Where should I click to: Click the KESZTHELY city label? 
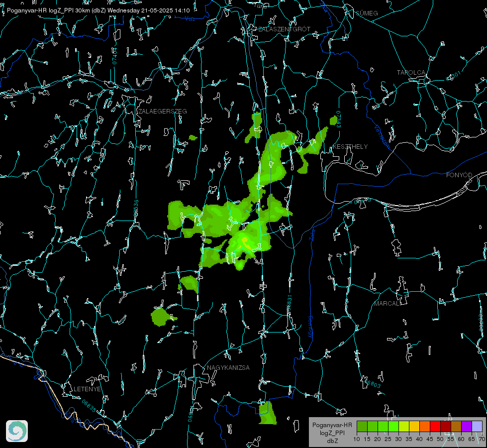point(350,146)
